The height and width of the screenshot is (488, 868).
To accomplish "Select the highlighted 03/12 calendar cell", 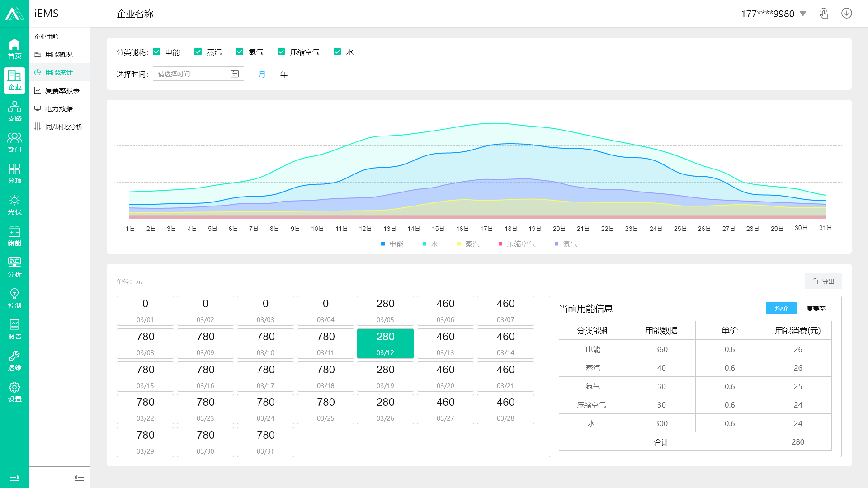I will click(x=385, y=343).
